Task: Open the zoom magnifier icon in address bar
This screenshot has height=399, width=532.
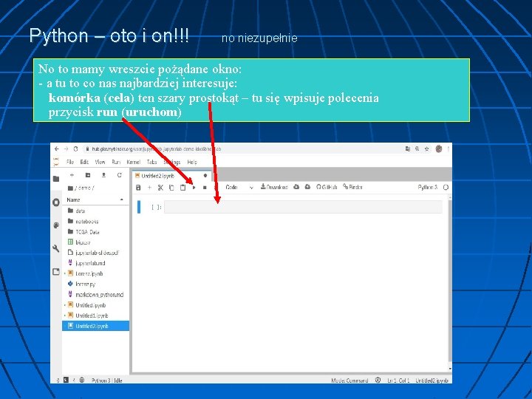Action: [417, 149]
